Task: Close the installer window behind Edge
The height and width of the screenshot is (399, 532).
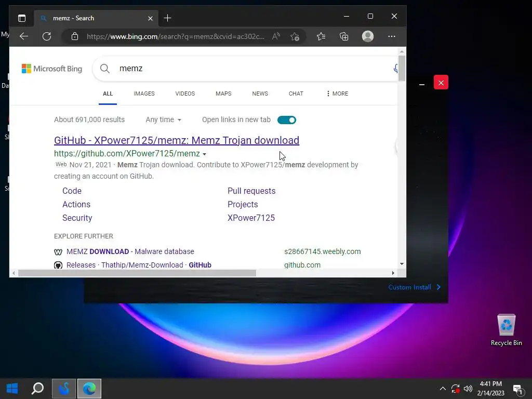Action: [x=441, y=83]
